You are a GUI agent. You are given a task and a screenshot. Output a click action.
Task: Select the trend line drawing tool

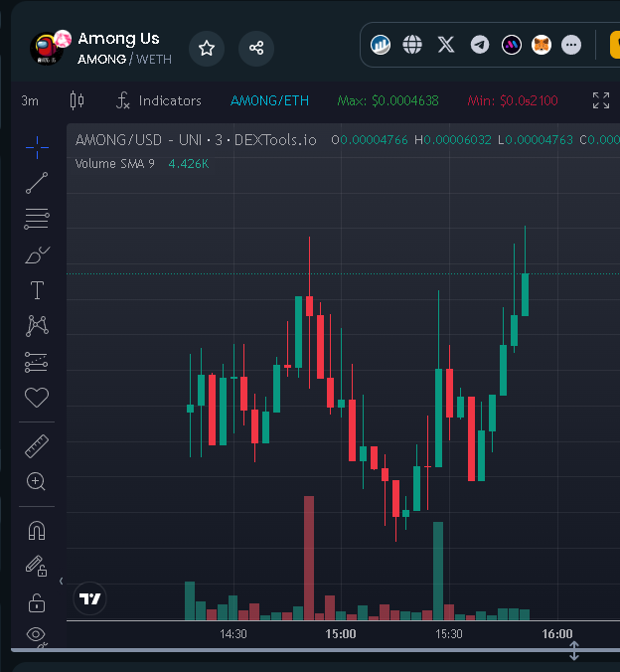(37, 183)
